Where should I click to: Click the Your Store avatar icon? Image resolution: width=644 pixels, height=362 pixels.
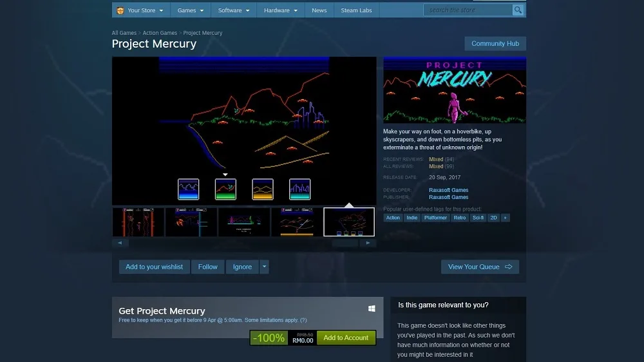[x=120, y=10]
